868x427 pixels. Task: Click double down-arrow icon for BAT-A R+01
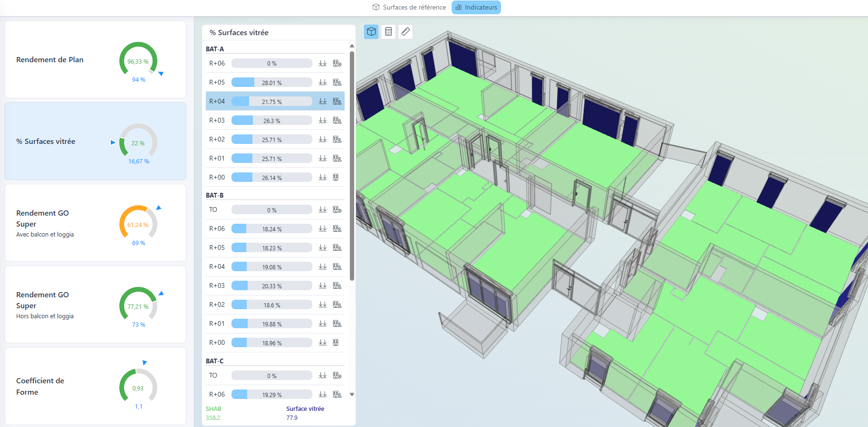point(323,158)
